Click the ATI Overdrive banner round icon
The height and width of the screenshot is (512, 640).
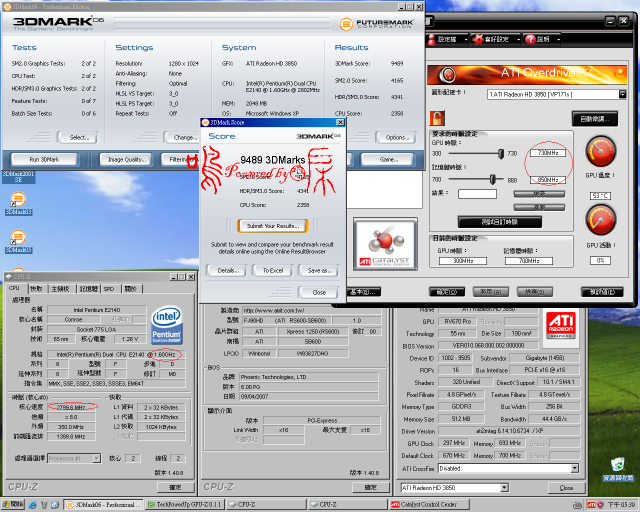[447, 74]
